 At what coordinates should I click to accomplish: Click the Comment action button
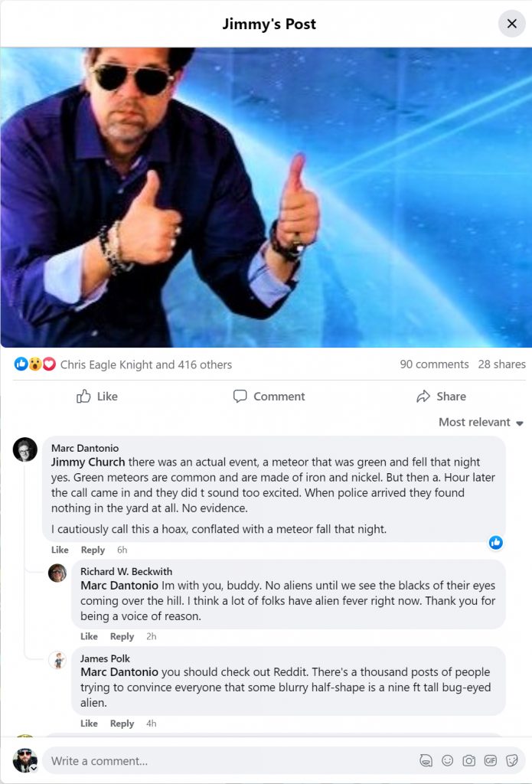click(x=269, y=396)
